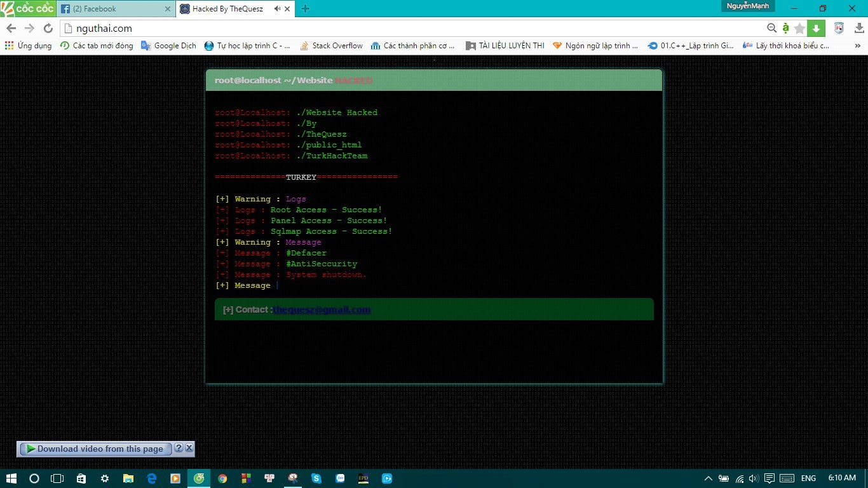Open the Cốc Cốc main menu logo
Screen dimensions: 868x488
(x=27, y=9)
